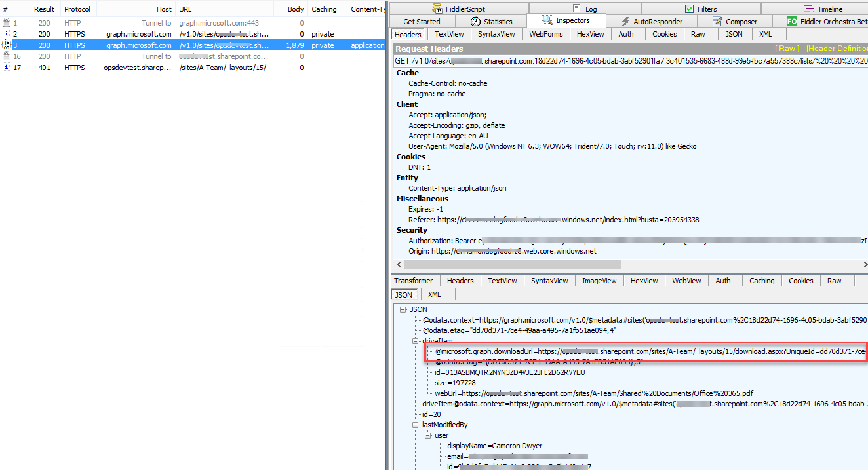Select the microsoft.graph.downloadUrl node
The height and width of the screenshot is (470, 868).
pos(650,351)
